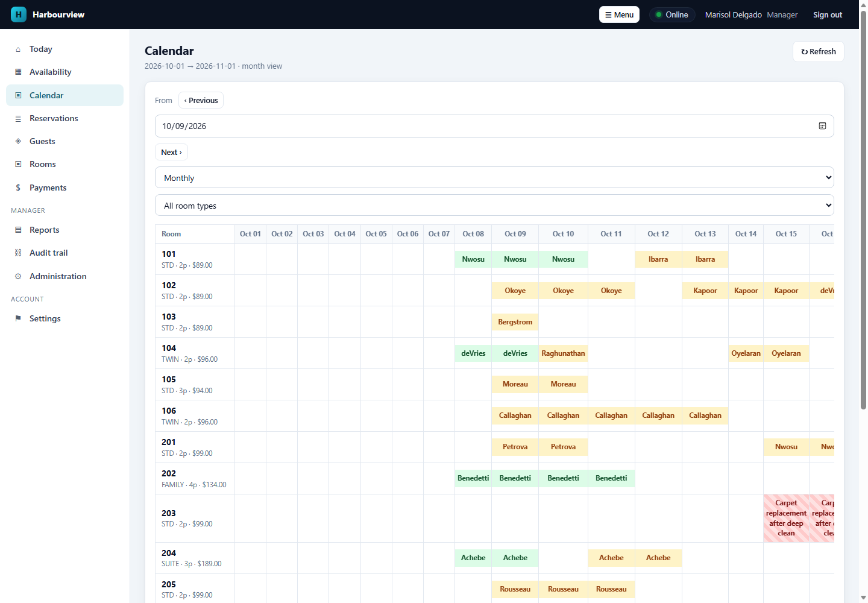Click Moreau booking on Oct 10
This screenshot has width=868, height=603.
pyautogui.click(x=563, y=384)
